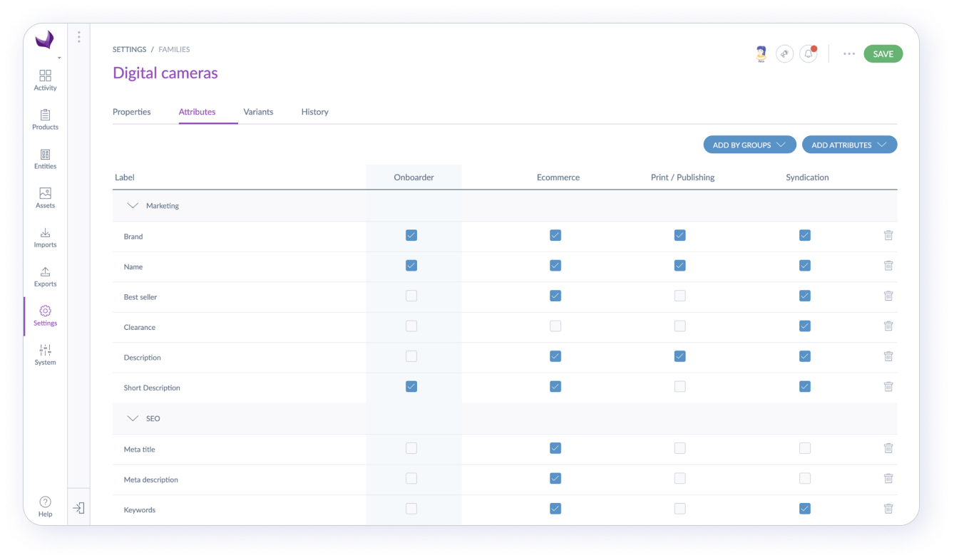Navigate to Assets via sidebar icon
Image resolution: width=954 pixels, height=560 pixels.
[45, 196]
